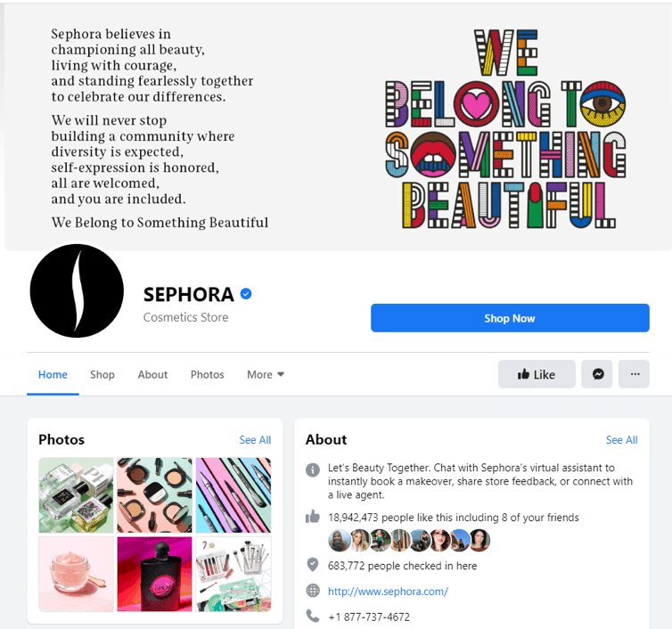Click the Messenger icon button
Screen dimensions: 672x629
coord(596,374)
